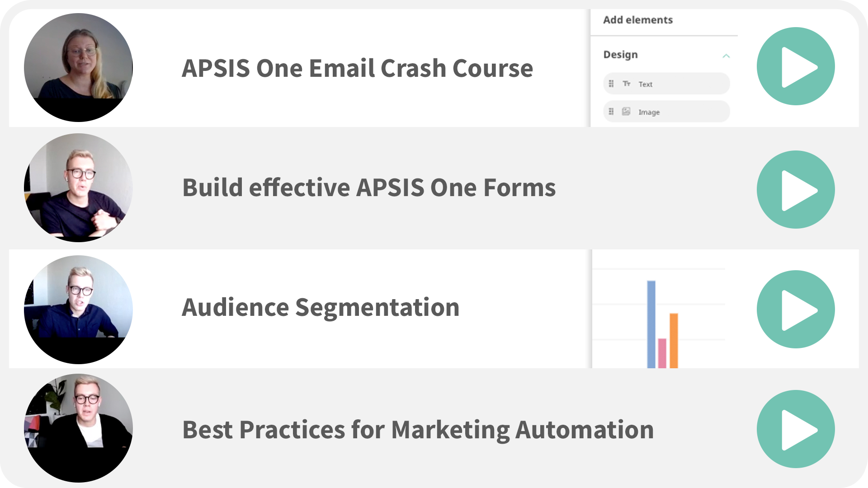
Task: Click drag handle dots on Image element
Action: [x=611, y=112]
